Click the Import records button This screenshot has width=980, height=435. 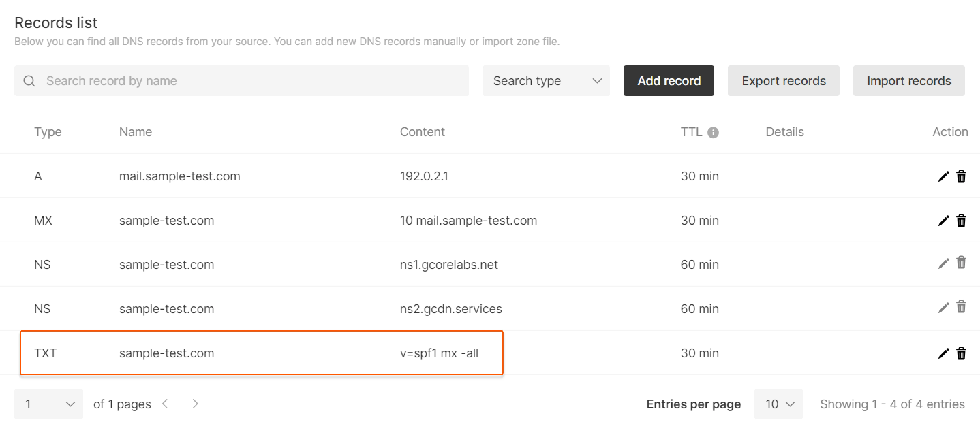(908, 80)
